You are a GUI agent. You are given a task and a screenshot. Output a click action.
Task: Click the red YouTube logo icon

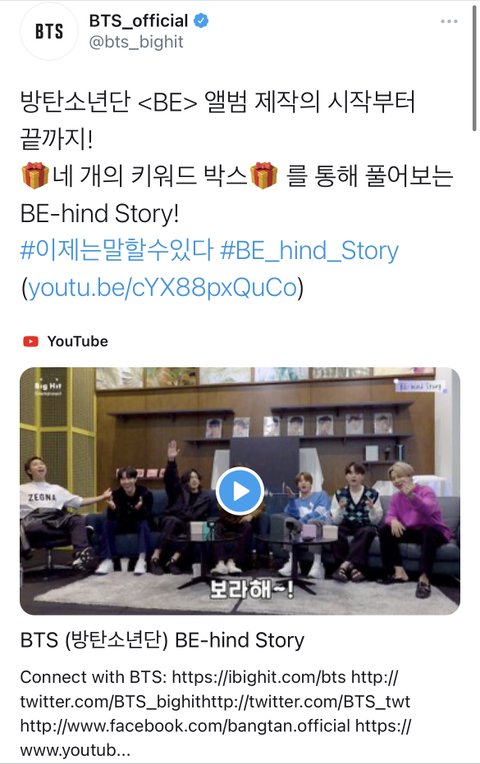31,341
